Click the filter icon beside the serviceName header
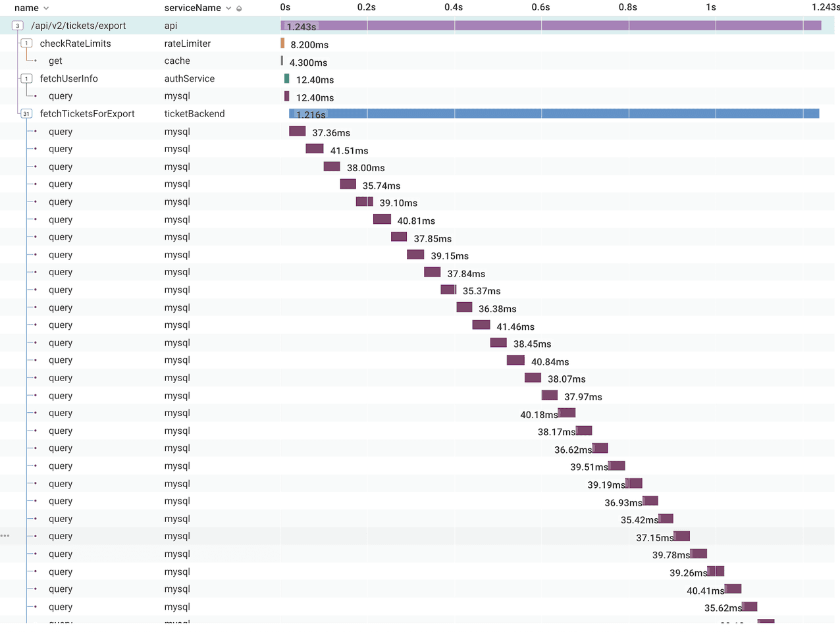840x632 pixels. [x=238, y=8]
